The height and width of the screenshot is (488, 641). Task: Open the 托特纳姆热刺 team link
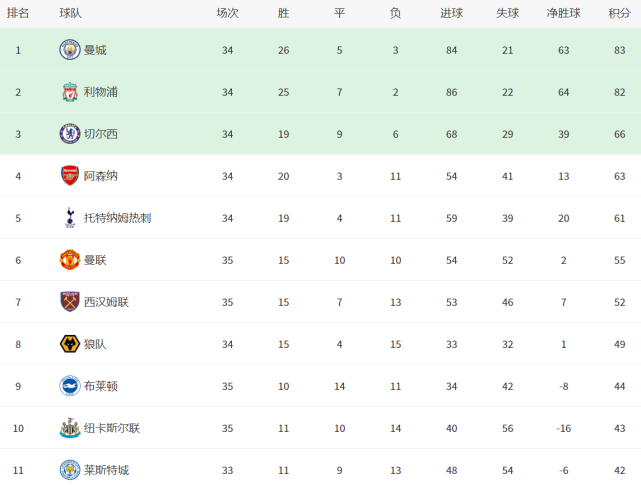click(x=117, y=218)
